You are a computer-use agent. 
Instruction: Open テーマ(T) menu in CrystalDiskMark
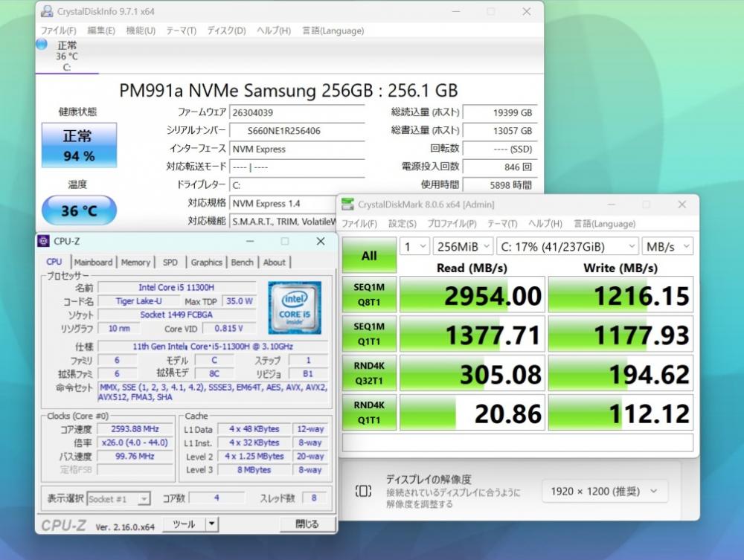[x=502, y=223]
